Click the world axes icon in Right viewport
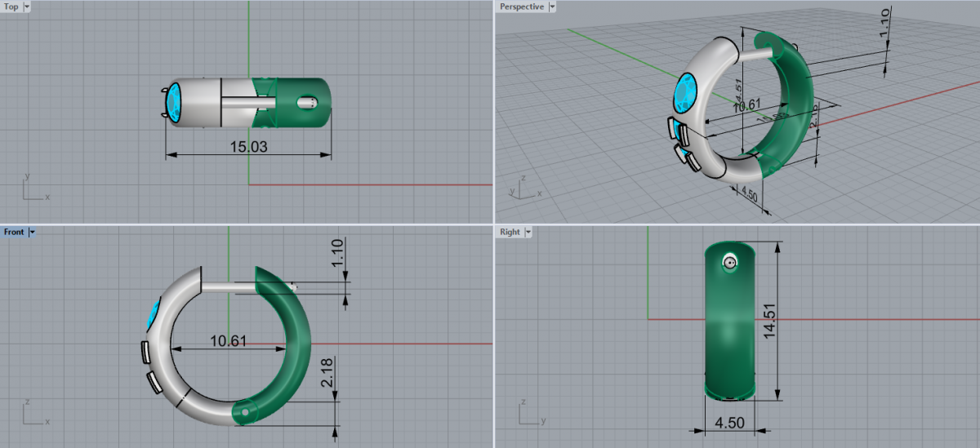This screenshot has height=448, width=980. coord(531,414)
